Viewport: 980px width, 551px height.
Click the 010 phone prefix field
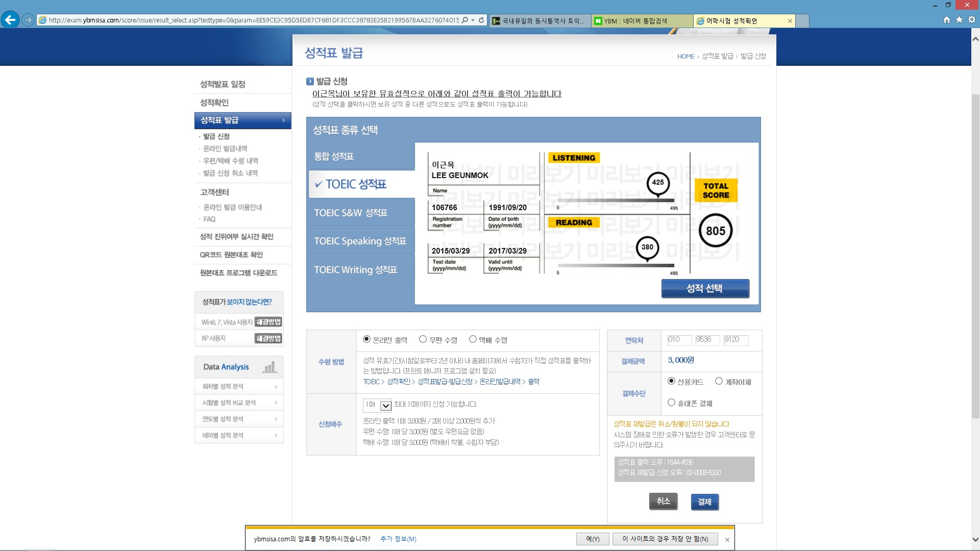pyautogui.click(x=679, y=340)
